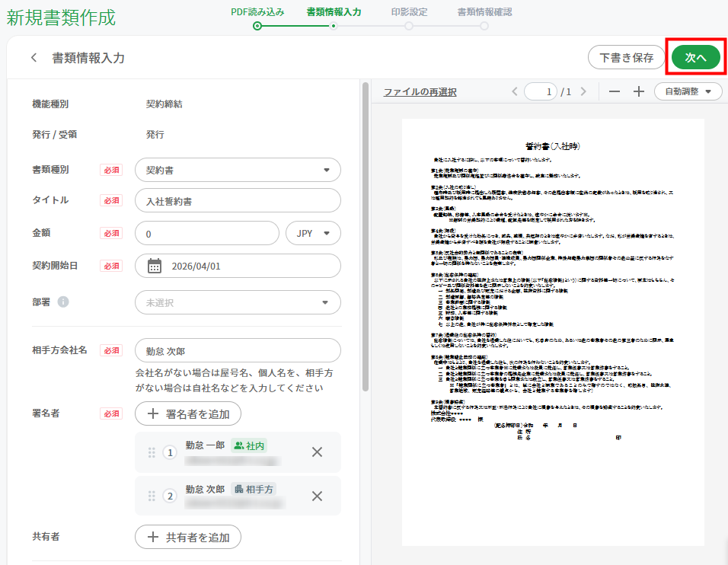Go to next PDF page arrow
The image size is (728, 565).
pos(583,91)
